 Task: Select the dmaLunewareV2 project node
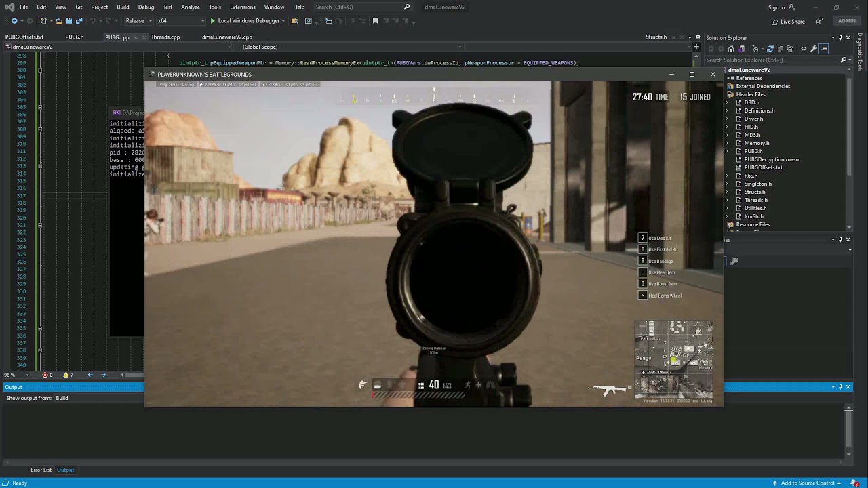click(x=749, y=70)
